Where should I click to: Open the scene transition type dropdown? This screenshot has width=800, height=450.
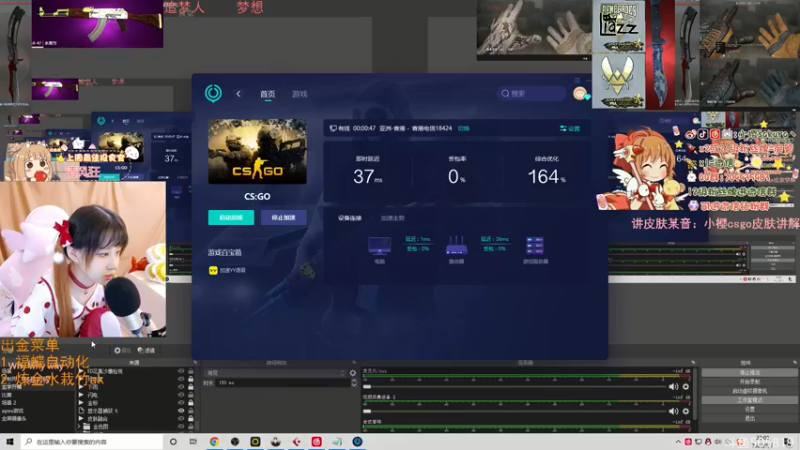274,373
